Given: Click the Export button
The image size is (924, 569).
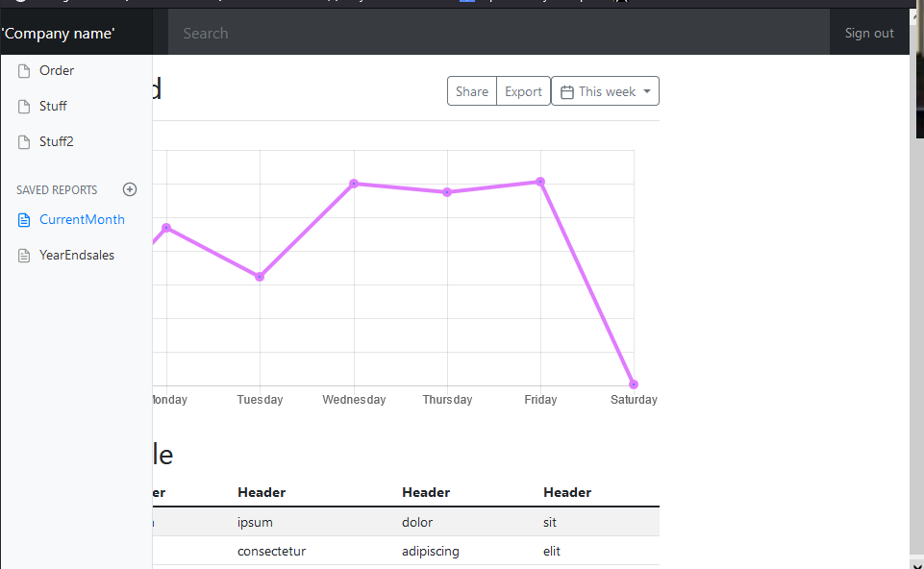Looking at the screenshot, I should click(x=523, y=91).
